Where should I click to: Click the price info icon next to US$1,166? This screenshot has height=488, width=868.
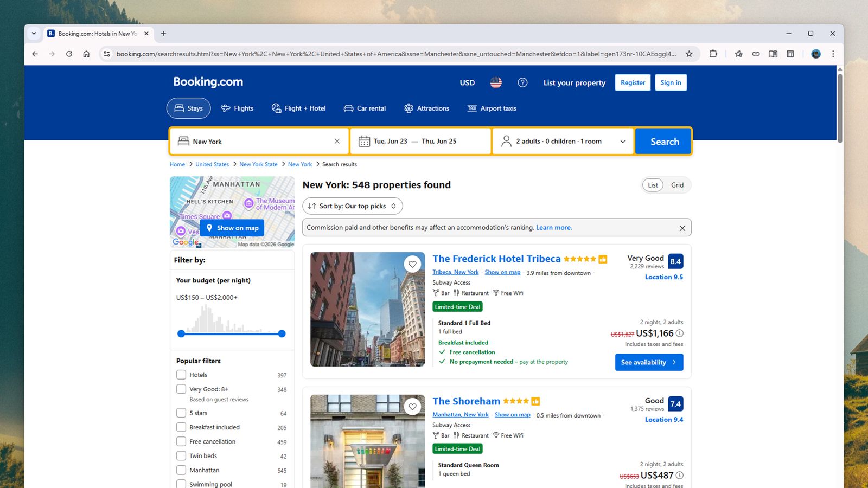point(680,333)
